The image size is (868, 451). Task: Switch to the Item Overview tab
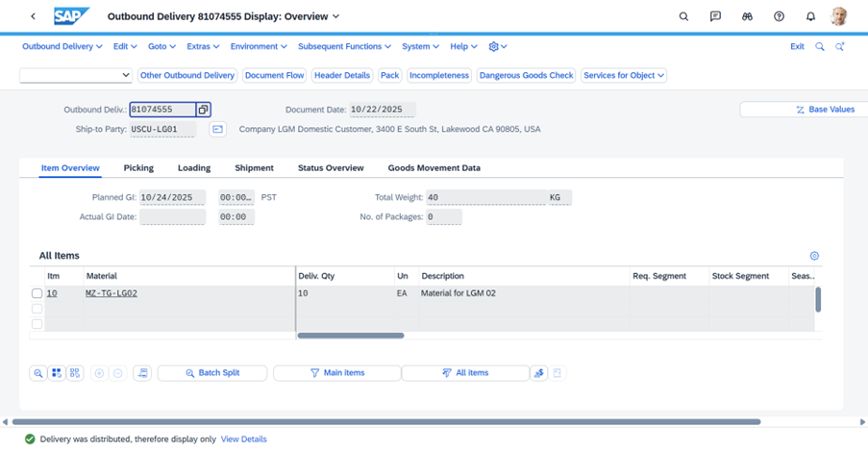[x=70, y=168]
